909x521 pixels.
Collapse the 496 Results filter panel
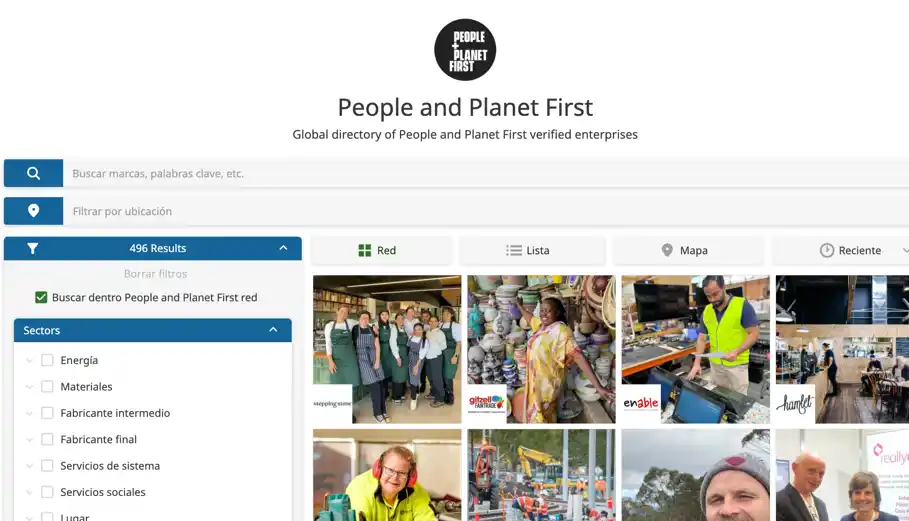[x=283, y=248]
